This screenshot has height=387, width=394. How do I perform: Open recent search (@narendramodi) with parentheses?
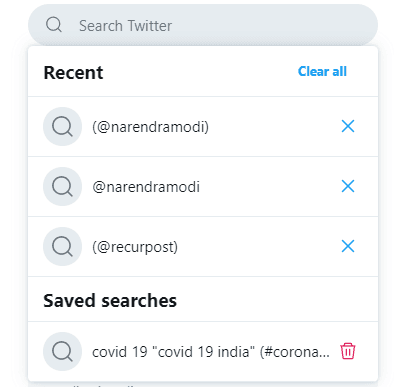(150, 127)
